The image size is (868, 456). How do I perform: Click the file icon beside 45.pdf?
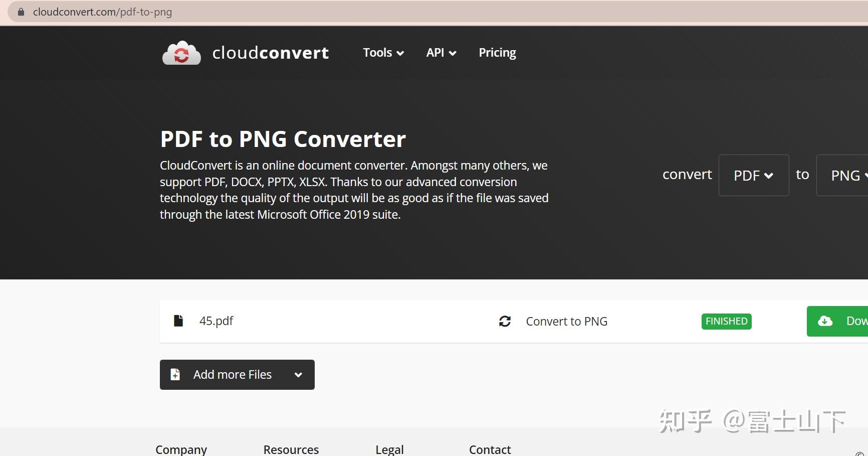178,321
